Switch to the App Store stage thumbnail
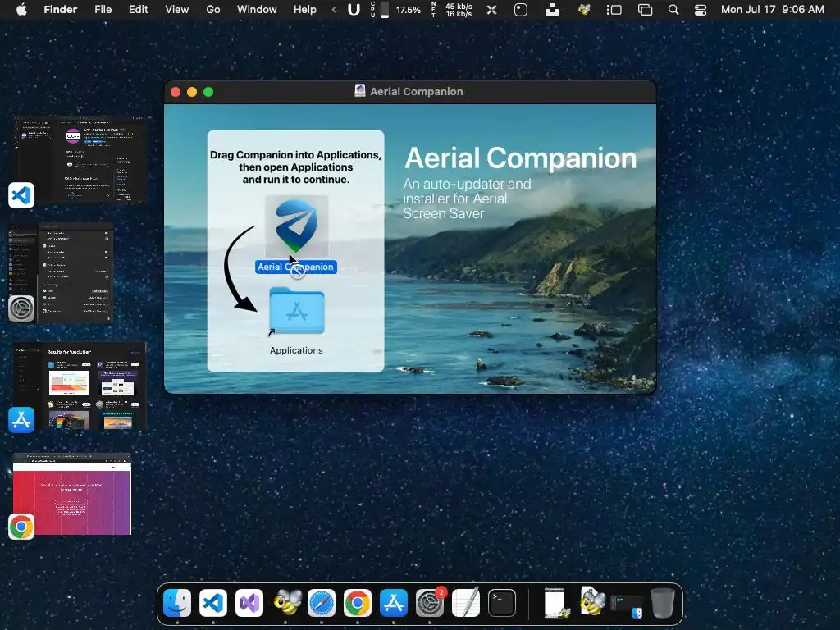840x630 pixels. pos(80,386)
